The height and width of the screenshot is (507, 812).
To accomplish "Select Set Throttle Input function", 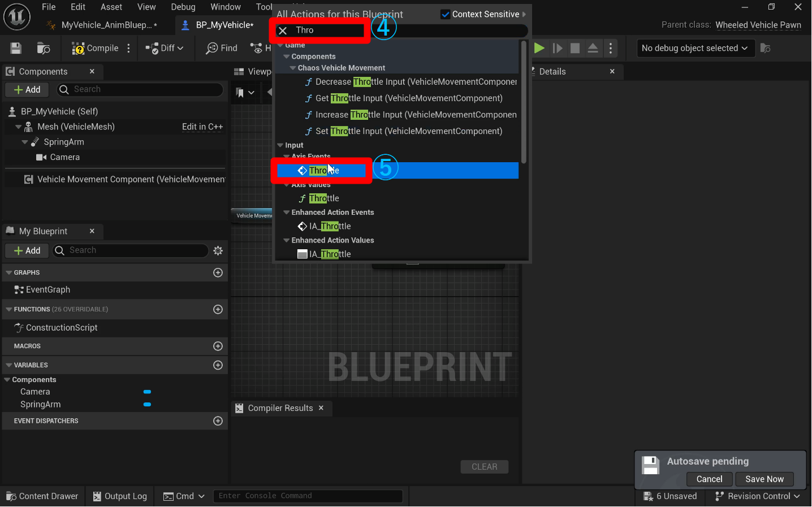I will tap(403, 131).
